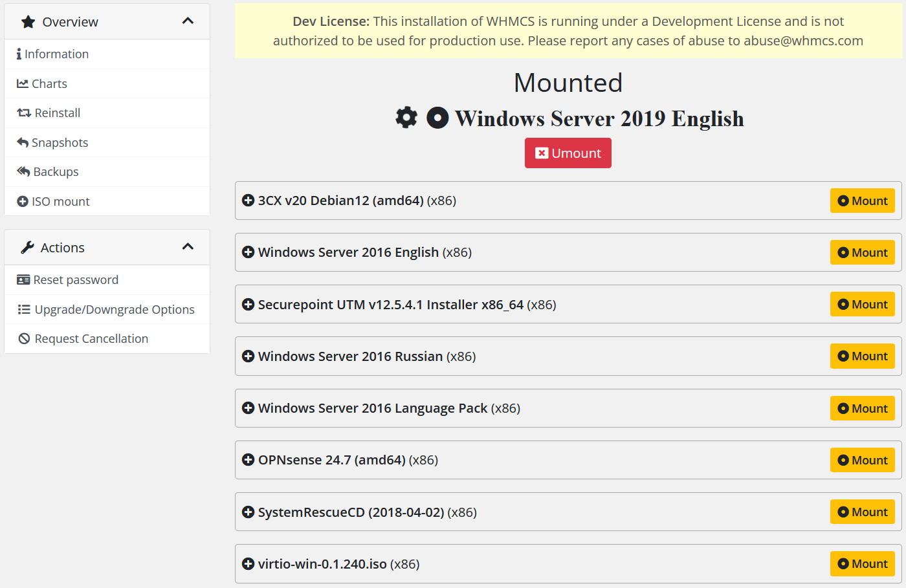The width and height of the screenshot is (906, 588).
Task: Click the info icon next to Information
Action: (x=19, y=54)
